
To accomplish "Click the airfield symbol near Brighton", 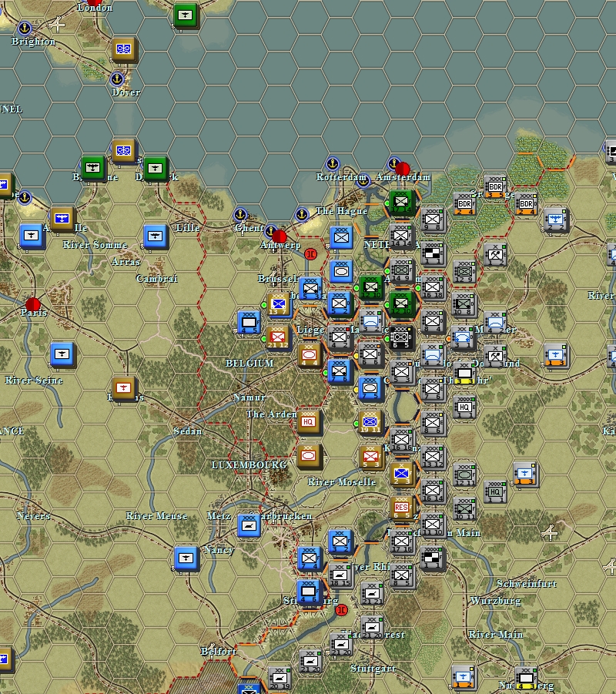I will pyautogui.click(x=57, y=24).
